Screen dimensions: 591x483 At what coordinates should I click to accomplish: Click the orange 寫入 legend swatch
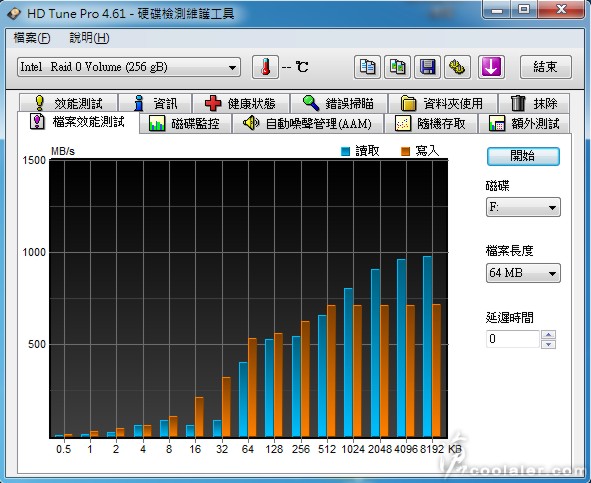(405, 152)
